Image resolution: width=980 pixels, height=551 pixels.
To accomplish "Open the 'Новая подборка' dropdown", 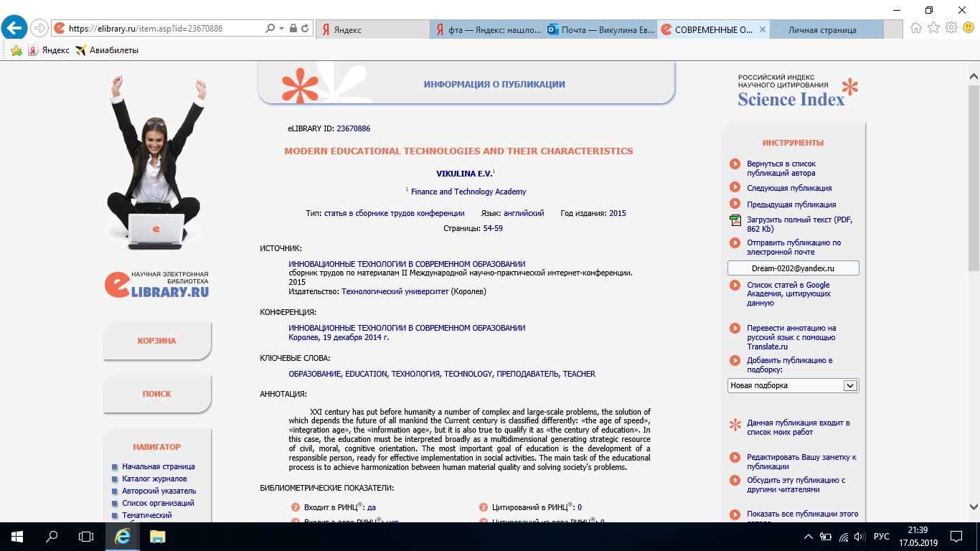I will coord(793,385).
